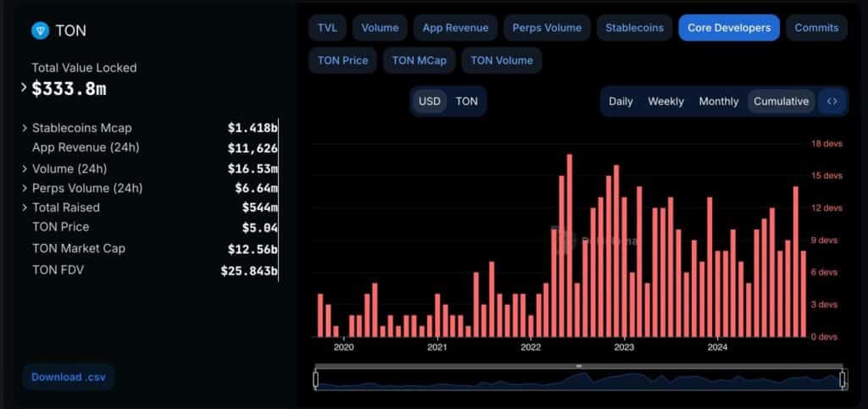Toggle the Perps Volume chart series
Viewport: 868px width, 409px height.
click(547, 28)
